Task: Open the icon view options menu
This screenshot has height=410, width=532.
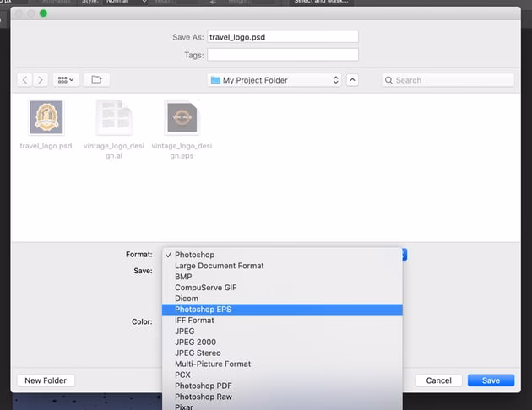Action: [x=65, y=80]
